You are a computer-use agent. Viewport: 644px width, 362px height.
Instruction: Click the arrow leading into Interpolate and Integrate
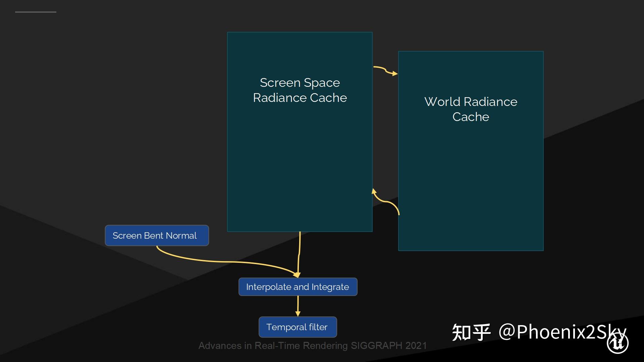click(299, 255)
